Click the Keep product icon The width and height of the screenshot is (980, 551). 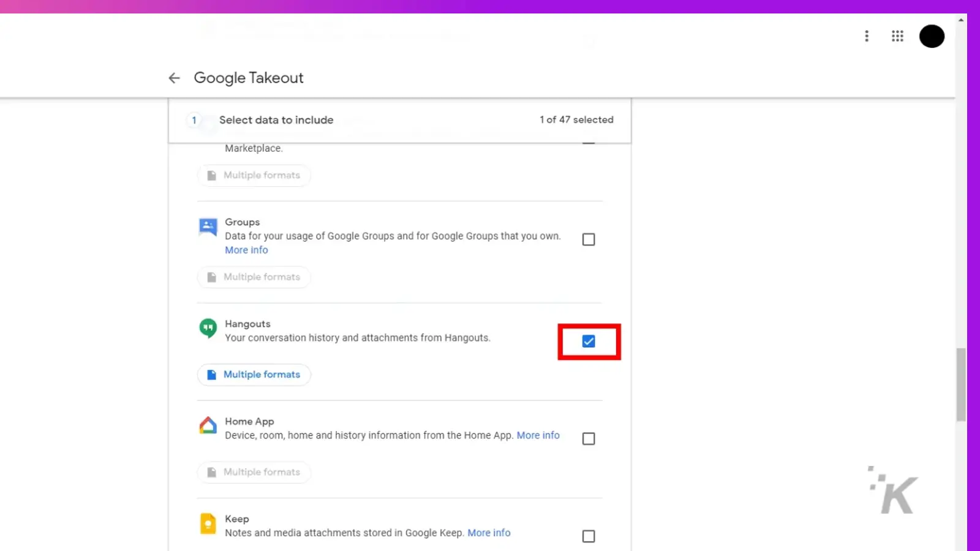click(208, 523)
